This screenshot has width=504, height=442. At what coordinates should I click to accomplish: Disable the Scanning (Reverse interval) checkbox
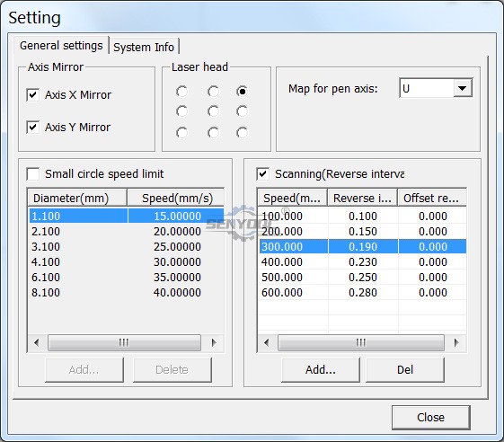263,174
